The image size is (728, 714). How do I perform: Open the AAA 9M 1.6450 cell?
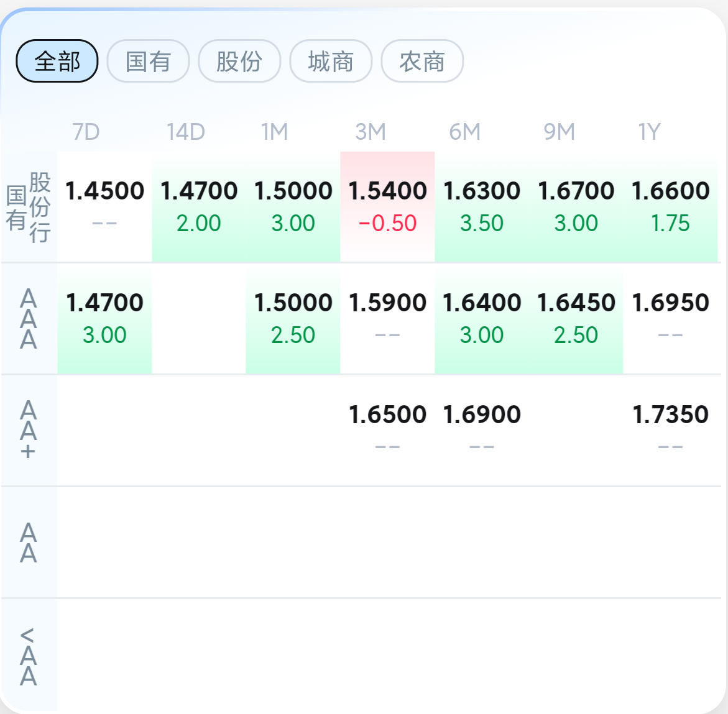pyautogui.click(x=576, y=318)
